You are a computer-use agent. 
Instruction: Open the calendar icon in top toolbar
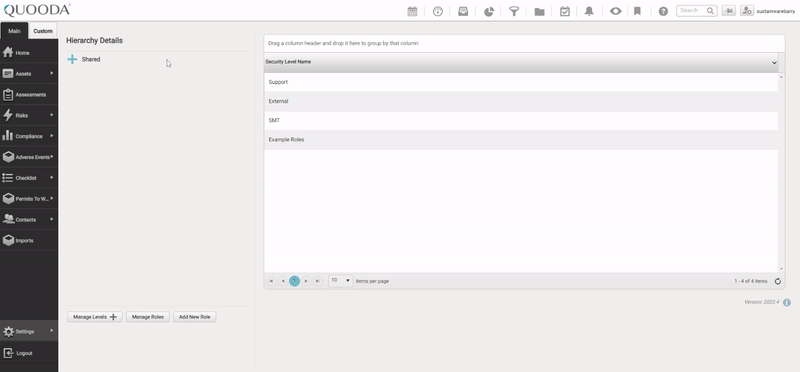click(412, 11)
